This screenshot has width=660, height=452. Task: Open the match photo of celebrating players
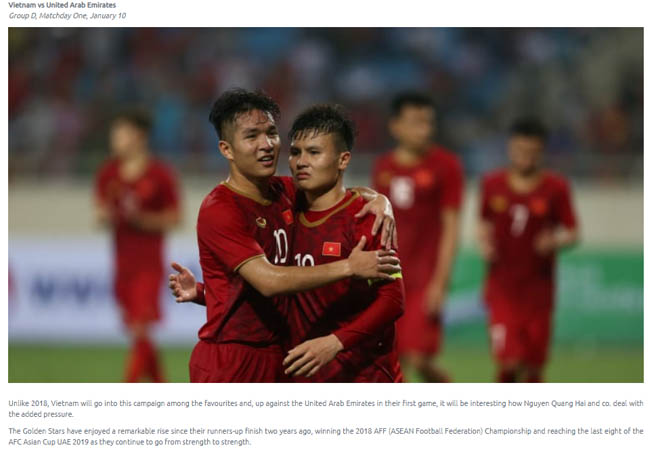click(326, 205)
